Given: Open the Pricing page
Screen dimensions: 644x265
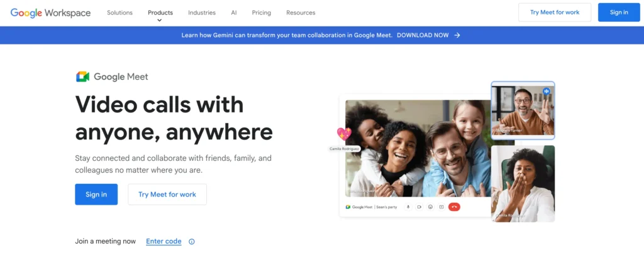Looking at the screenshot, I should pos(261,13).
